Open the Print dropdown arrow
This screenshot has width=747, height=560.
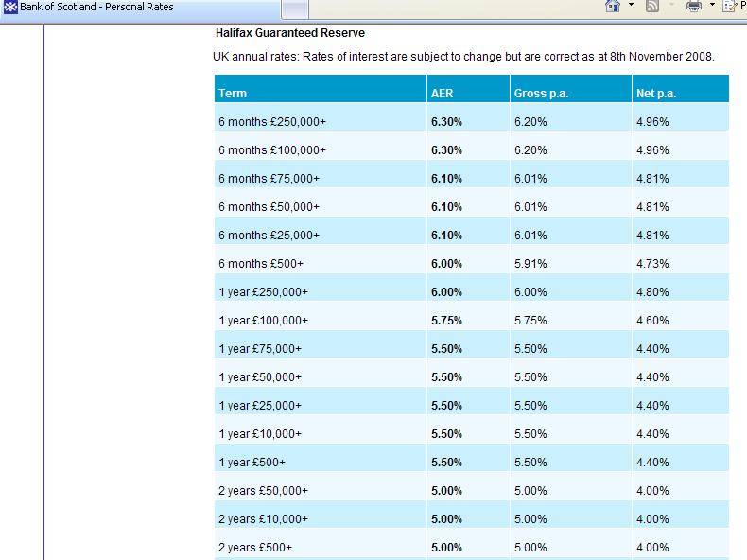point(712,5)
